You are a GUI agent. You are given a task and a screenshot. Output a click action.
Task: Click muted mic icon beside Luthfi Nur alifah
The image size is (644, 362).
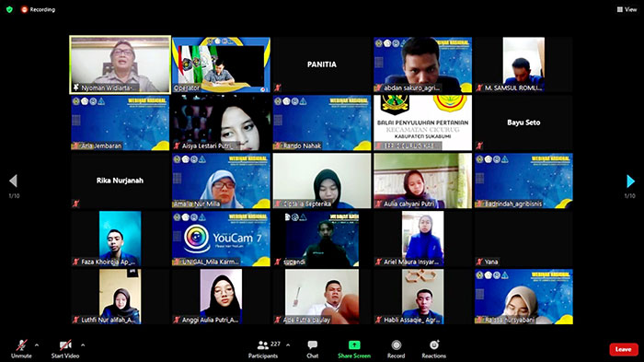click(x=75, y=320)
